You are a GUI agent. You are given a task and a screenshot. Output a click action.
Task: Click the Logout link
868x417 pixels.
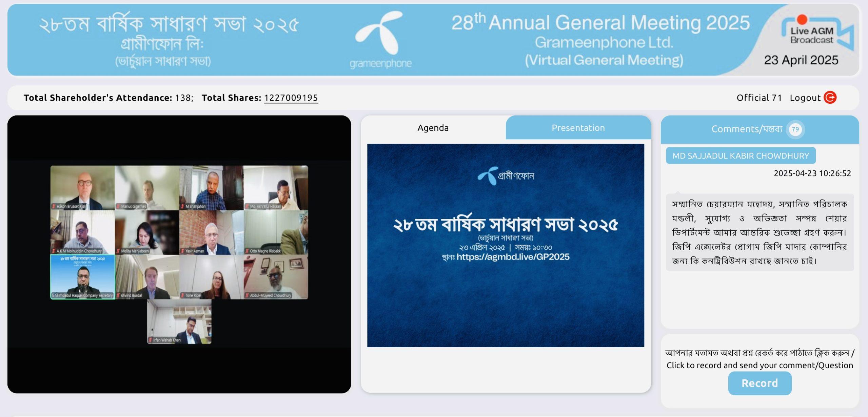pyautogui.click(x=805, y=98)
